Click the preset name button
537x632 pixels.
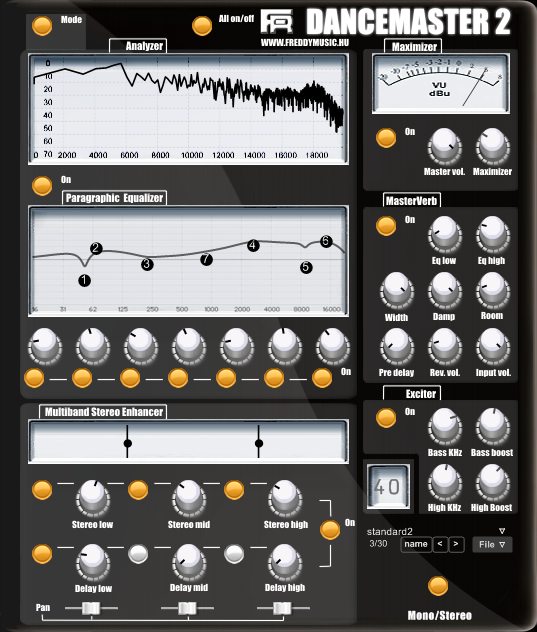[416, 544]
